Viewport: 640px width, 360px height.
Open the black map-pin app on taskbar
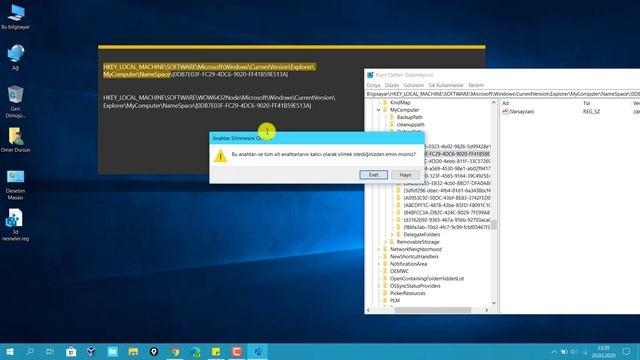pyautogui.click(x=154, y=351)
